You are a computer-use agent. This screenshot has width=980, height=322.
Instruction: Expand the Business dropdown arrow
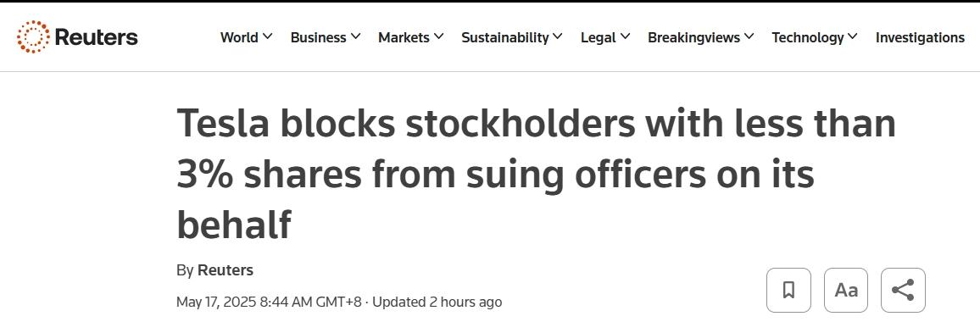[355, 37]
